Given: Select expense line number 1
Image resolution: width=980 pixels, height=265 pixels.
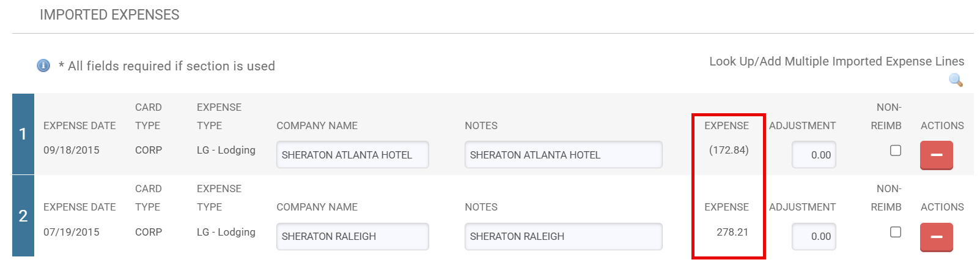Looking at the screenshot, I should (23, 134).
